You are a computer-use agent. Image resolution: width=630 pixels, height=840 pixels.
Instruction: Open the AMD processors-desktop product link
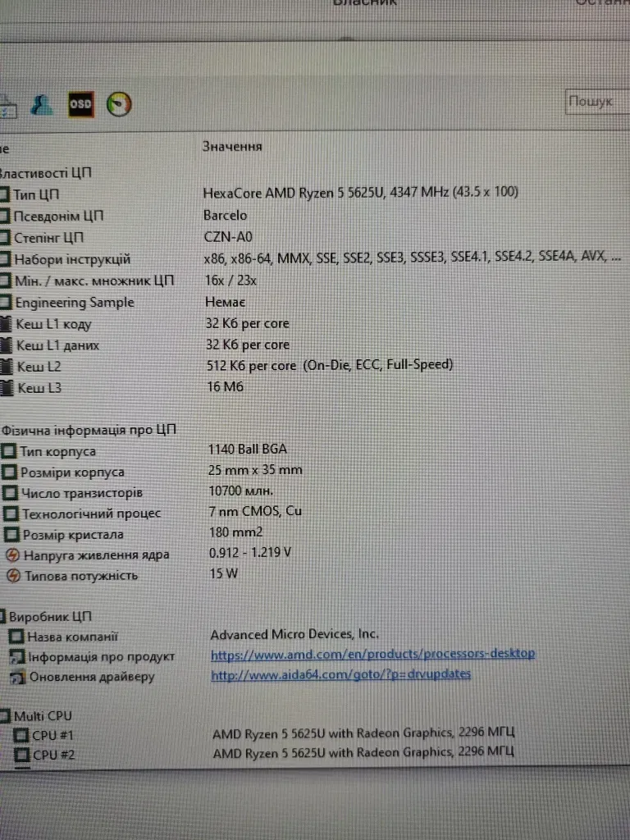373,654
